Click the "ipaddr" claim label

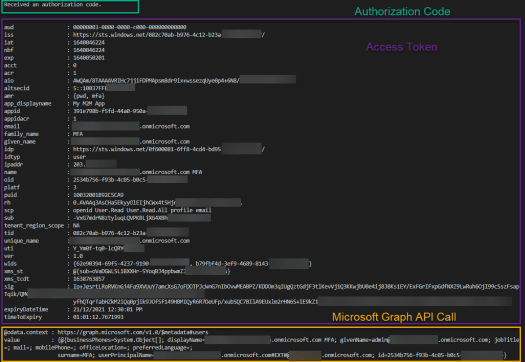click(x=13, y=164)
